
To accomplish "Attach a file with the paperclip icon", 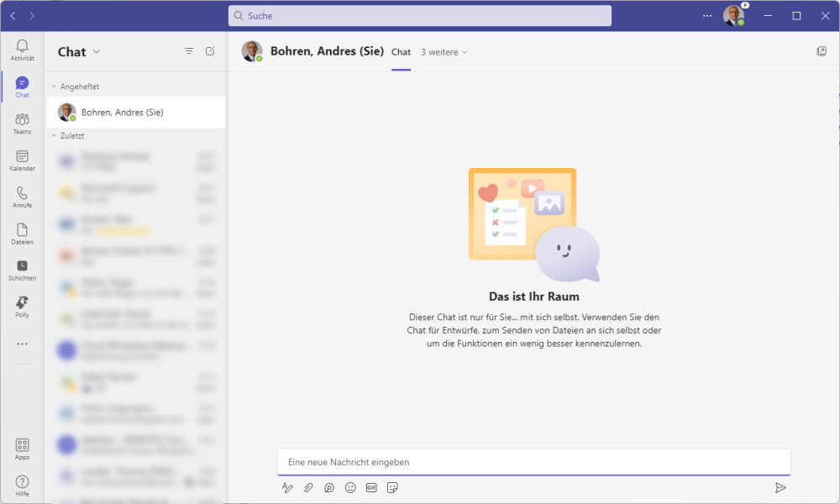I will [x=308, y=487].
